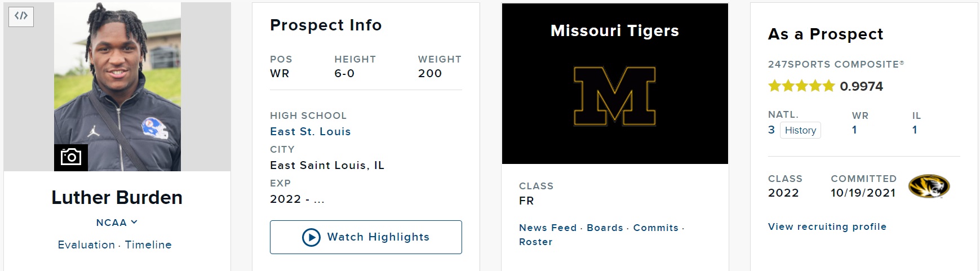Open the News Feed link
The height and width of the screenshot is (271, 980).
click(x=548, y=228)
